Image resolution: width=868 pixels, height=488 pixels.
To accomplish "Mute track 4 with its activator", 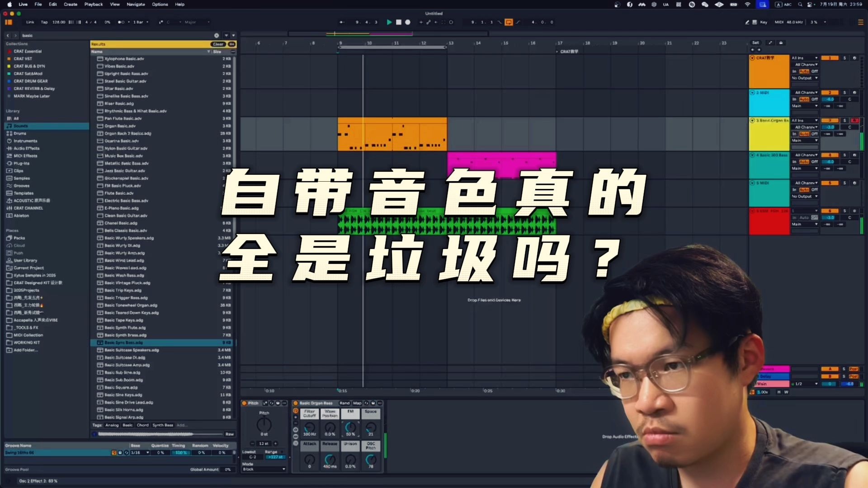I will (830, 155).
